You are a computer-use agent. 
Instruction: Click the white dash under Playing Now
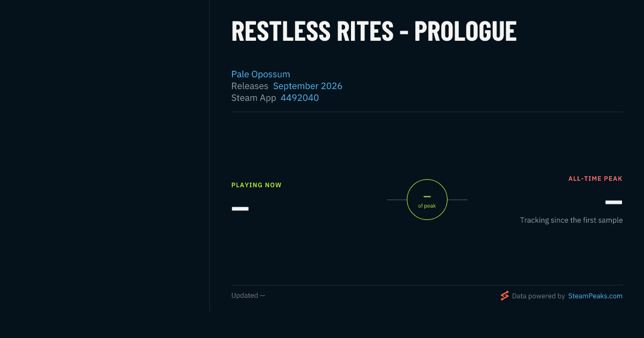point(240,208)
